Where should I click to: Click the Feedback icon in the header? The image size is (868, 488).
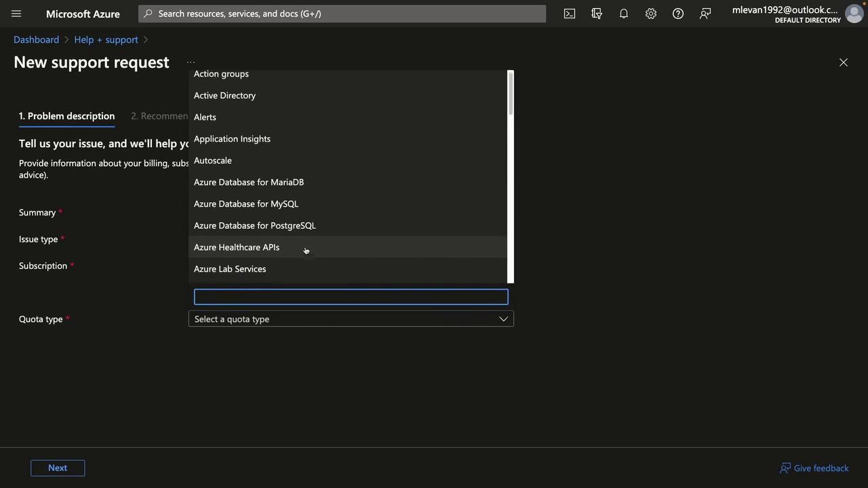(x=705, y=14)
